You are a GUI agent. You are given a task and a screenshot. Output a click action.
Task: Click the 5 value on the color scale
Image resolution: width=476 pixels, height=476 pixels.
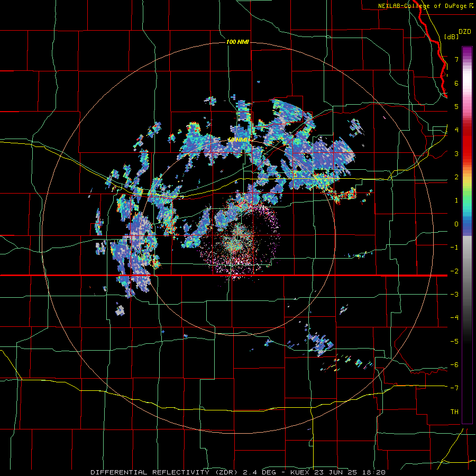point(456,106)
